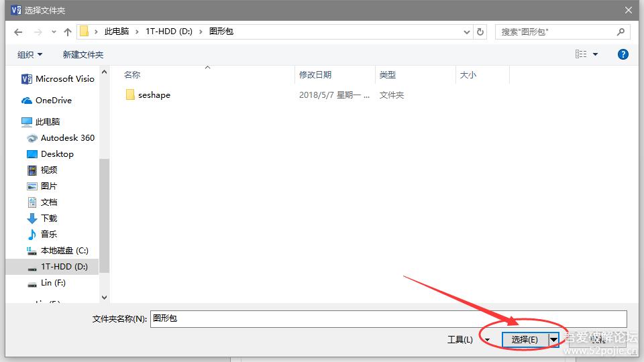This screenshot has width=644, height=362.
Task: Select Autodesk 360 in the sidebar
Action: tap(67, 137)
